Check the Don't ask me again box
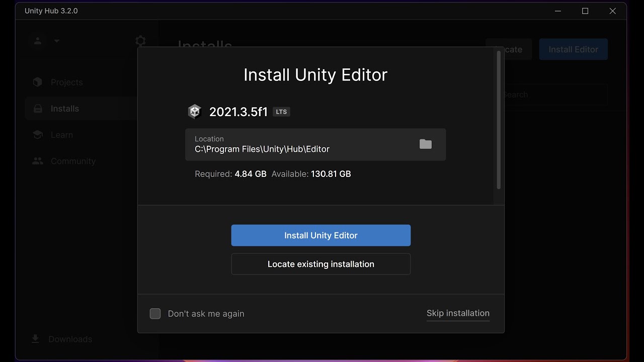The height and width of the screenshot is (362, 644). 155,314
